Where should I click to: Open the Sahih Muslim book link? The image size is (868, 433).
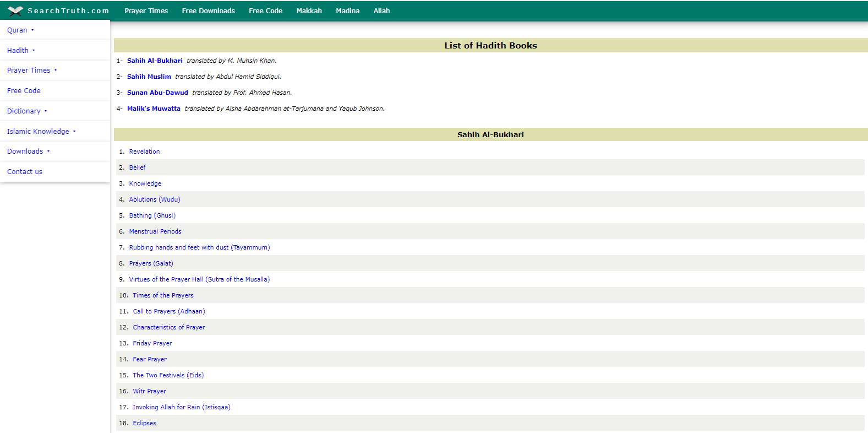click(x=149, y=77)
